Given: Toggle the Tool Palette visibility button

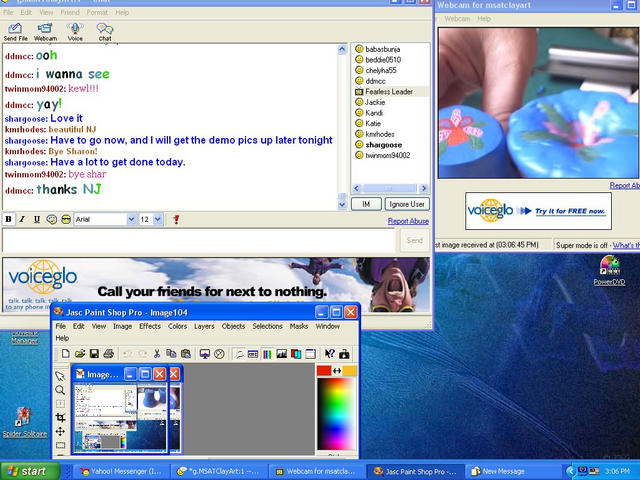Looking at the screenshot, I should pos(238,354).
